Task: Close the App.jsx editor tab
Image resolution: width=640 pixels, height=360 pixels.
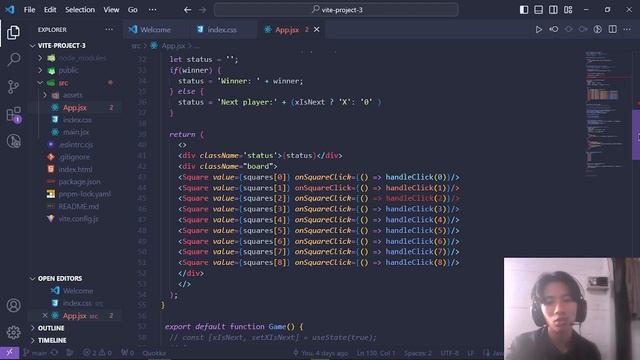Action: pos(317,29)
